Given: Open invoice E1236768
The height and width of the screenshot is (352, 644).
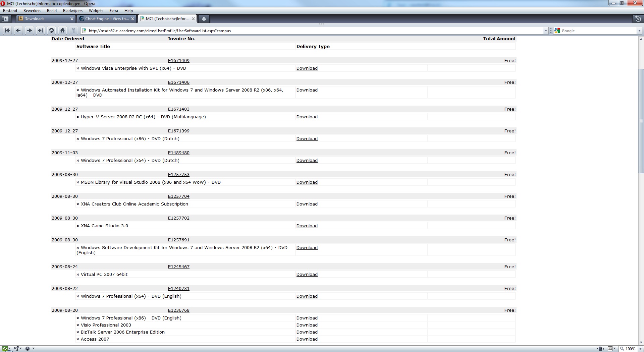Looking at the screenshot, I should (179, 310).
